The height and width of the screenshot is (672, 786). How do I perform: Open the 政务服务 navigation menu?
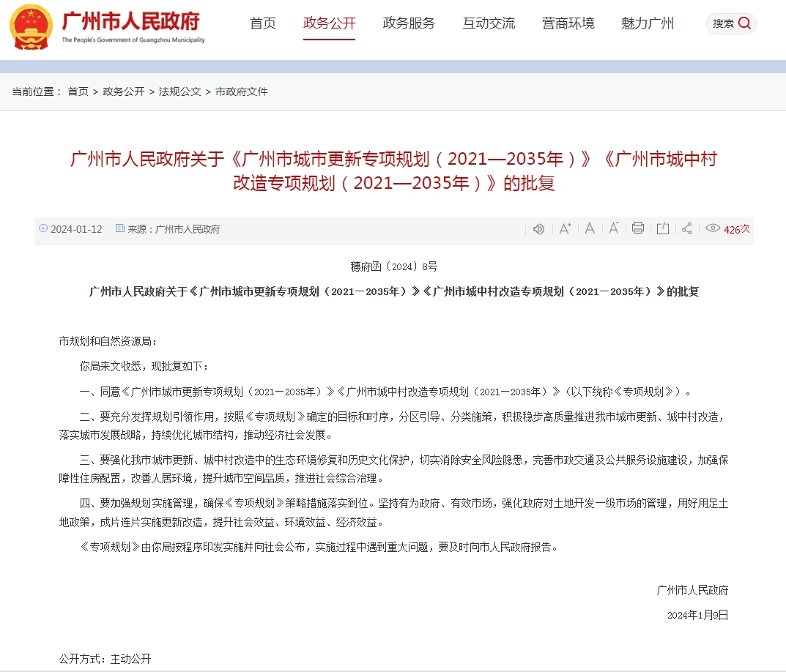(408, 23)
